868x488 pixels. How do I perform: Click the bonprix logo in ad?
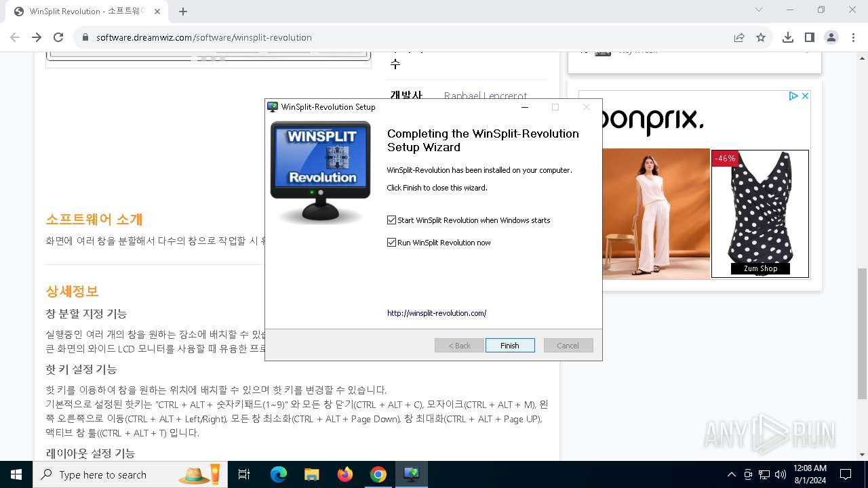pyautogui.click(x=654, y=121)
